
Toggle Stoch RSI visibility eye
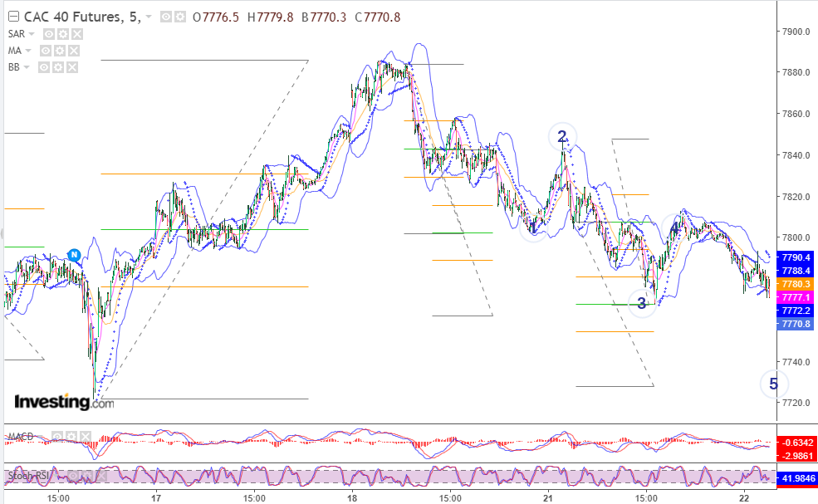coord(74,476)
